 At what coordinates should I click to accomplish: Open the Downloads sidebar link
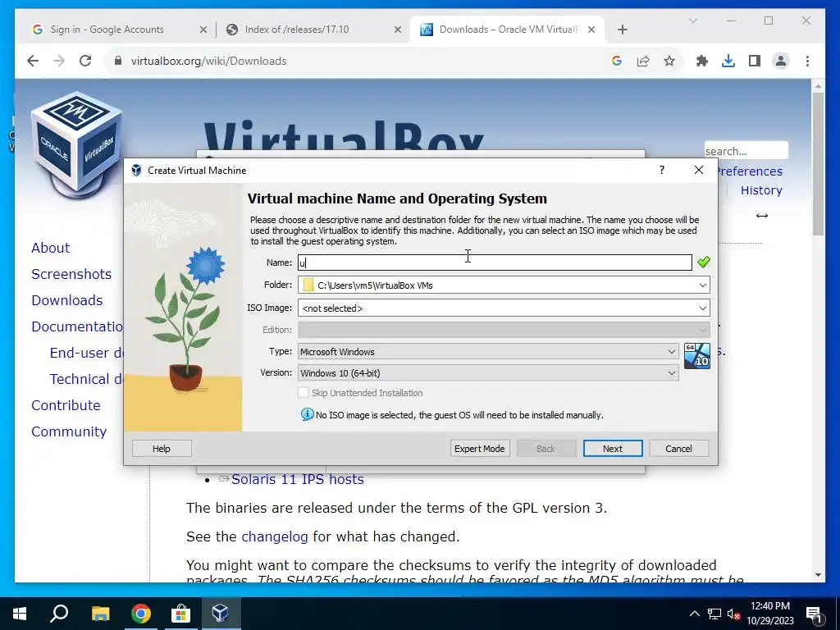point(67,300)
